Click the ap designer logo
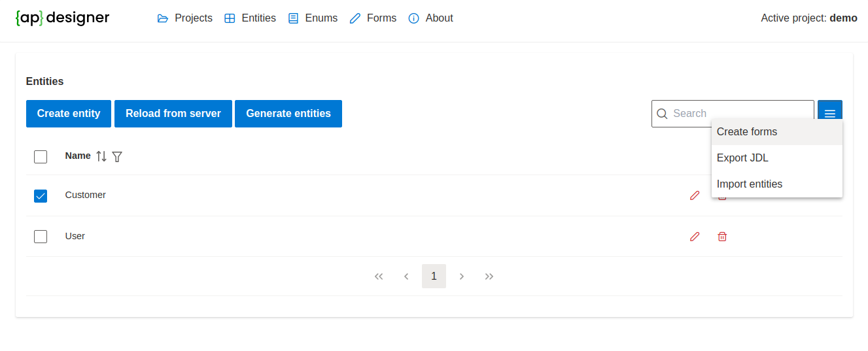Image resolution: width=868 pixels, height=351 pixels. click(x=63, y=18)
